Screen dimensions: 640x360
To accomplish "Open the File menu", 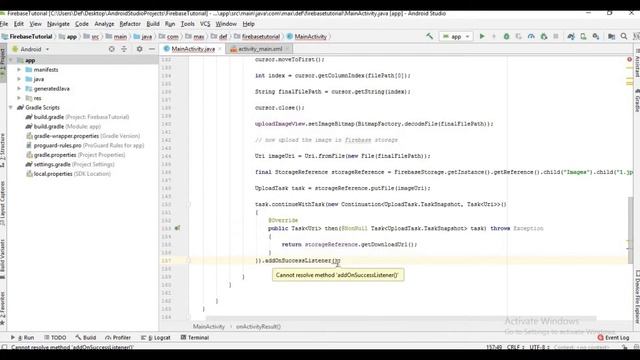I will click(x=4, y=24).
